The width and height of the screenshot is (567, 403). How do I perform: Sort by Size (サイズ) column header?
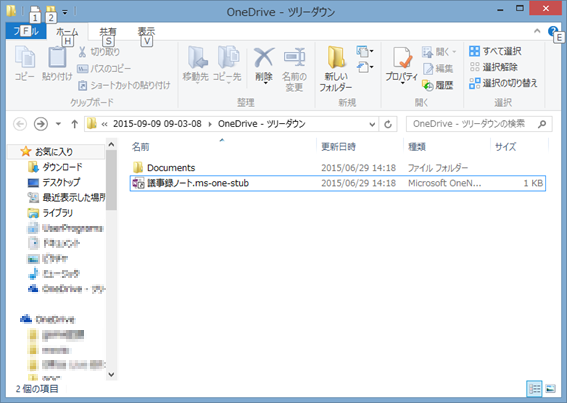tap(506, 147)
